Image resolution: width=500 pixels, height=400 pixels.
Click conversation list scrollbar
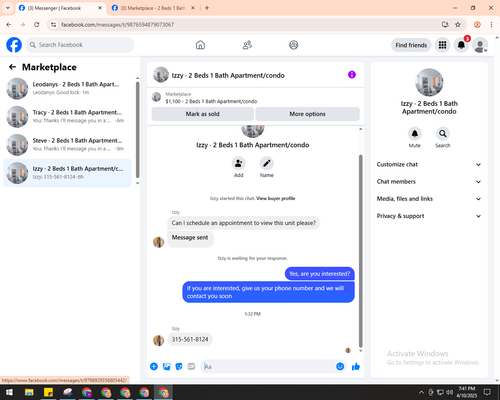click(137, 130)
